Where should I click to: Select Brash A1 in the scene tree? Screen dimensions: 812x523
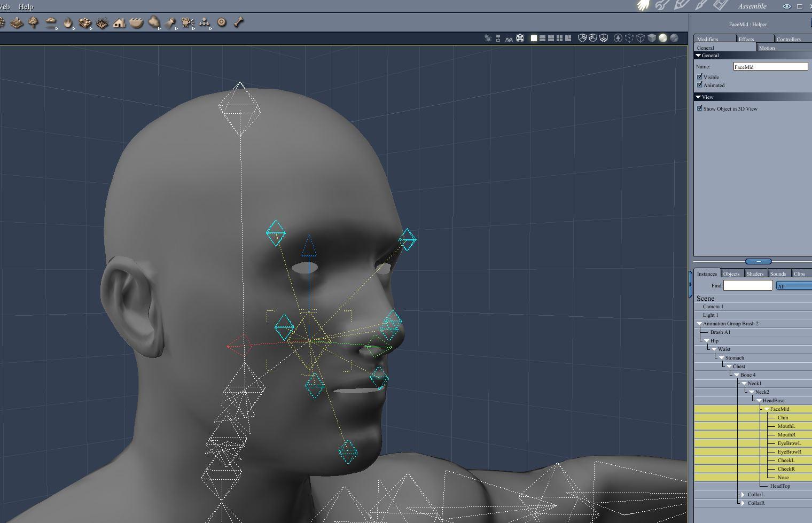point(720,332)
